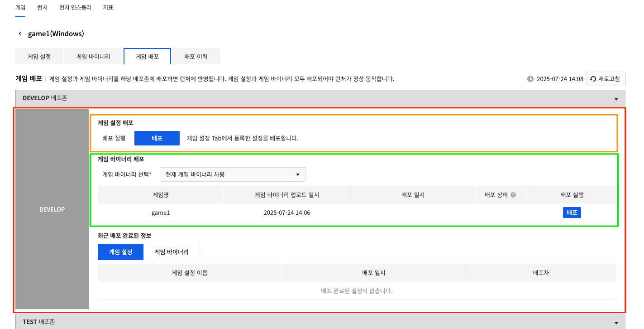Viewport: 644px width, 329px height.
Task: Click the game1 row in binary table
Action: (161, 213)
